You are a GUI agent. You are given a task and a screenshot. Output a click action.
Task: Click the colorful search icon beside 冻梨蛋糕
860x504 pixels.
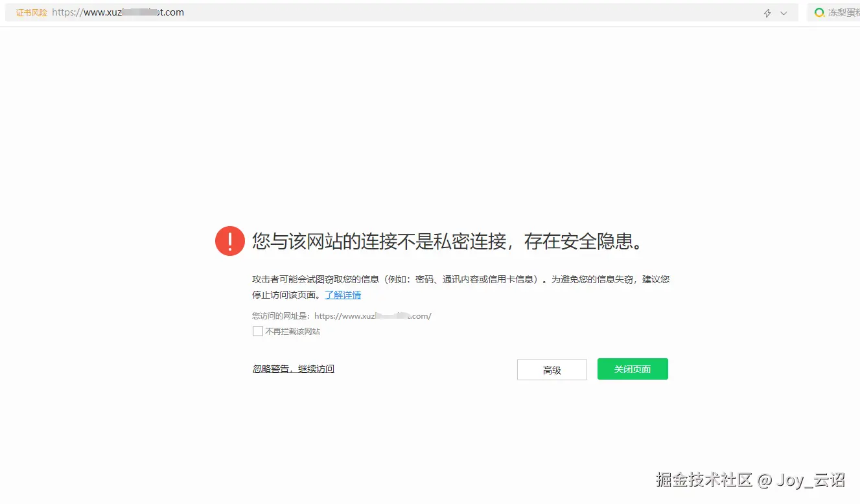pos(819,12)
